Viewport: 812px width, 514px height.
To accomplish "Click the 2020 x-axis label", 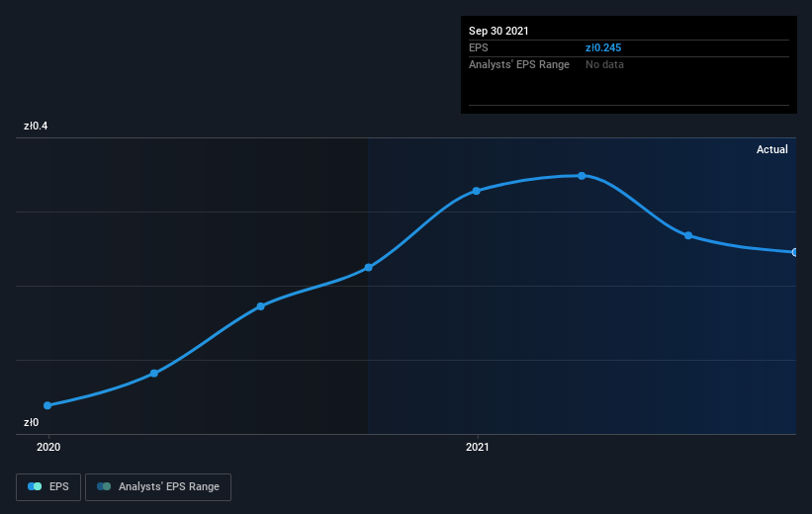I will [x=48, y=447].
